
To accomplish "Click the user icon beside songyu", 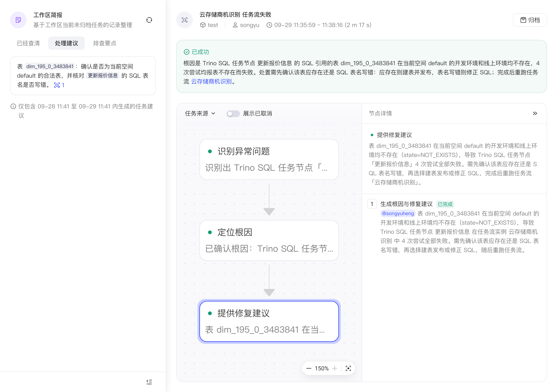I will tap(235, 25).
